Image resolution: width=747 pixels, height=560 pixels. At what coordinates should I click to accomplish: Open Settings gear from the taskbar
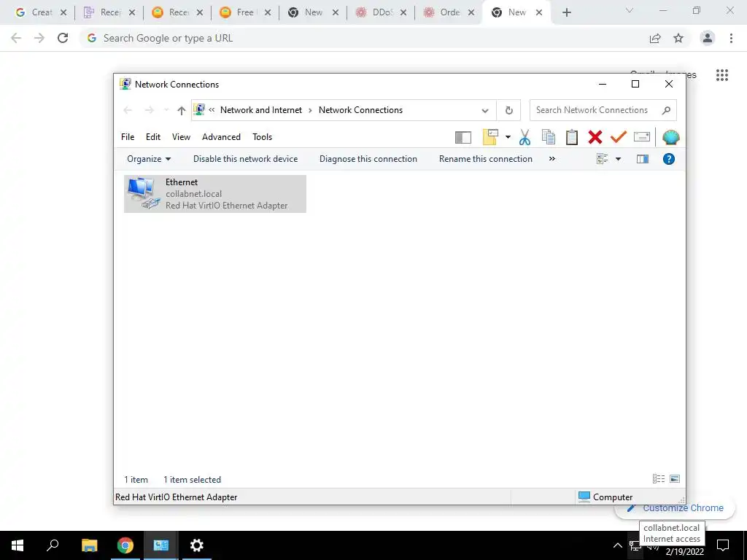click(x=197, y=545)
